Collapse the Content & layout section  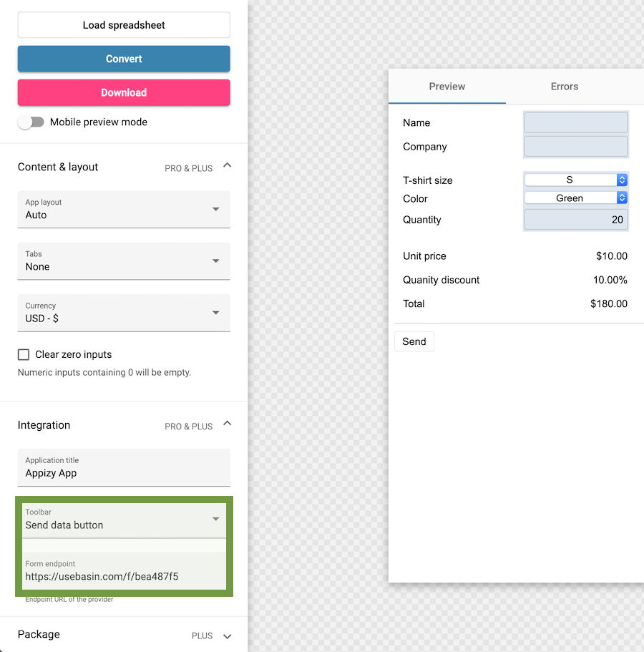tap(227, 165)
